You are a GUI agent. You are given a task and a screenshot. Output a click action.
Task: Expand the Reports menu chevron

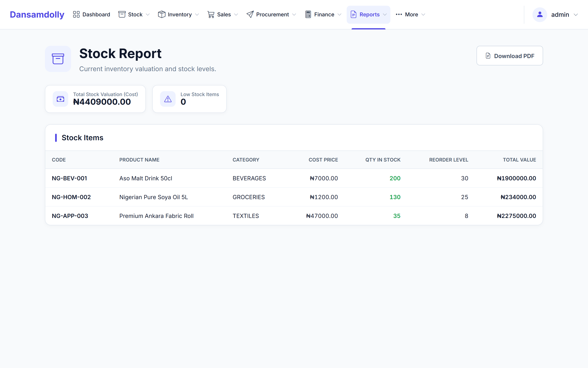385,15
